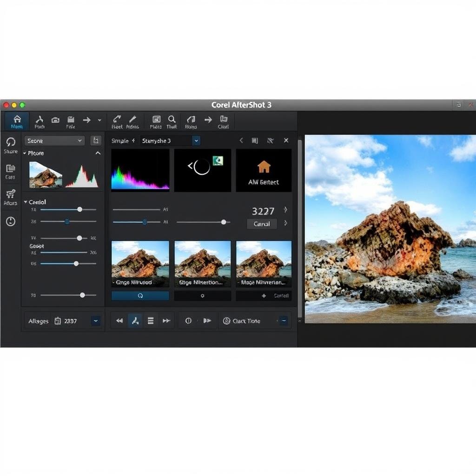This screenshot has width=476, height=476.
Task: Click the clock icon in left sidebar
Action: [x=11, y=221]
